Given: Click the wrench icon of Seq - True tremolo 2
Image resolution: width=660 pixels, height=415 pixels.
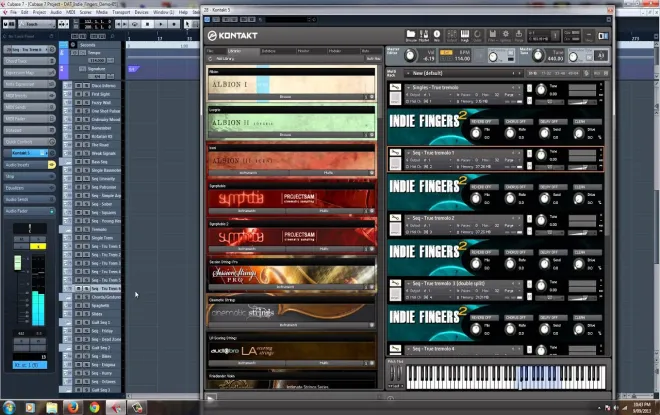Looking at the screenshot, I should pos(395,218).
